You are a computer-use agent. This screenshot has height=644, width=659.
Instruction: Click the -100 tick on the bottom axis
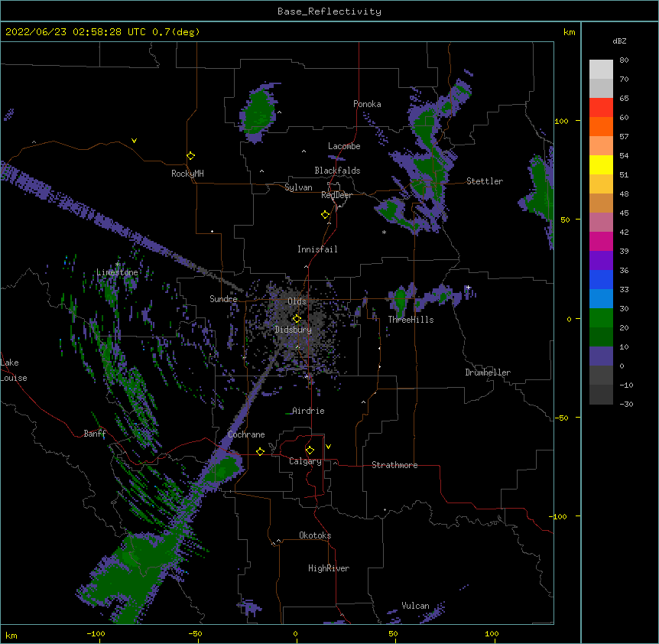pyautogui.click(x=96, y=633)
